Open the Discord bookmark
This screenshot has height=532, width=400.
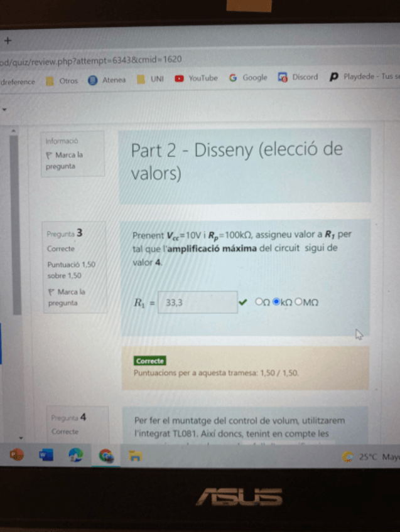pos(298,77)
